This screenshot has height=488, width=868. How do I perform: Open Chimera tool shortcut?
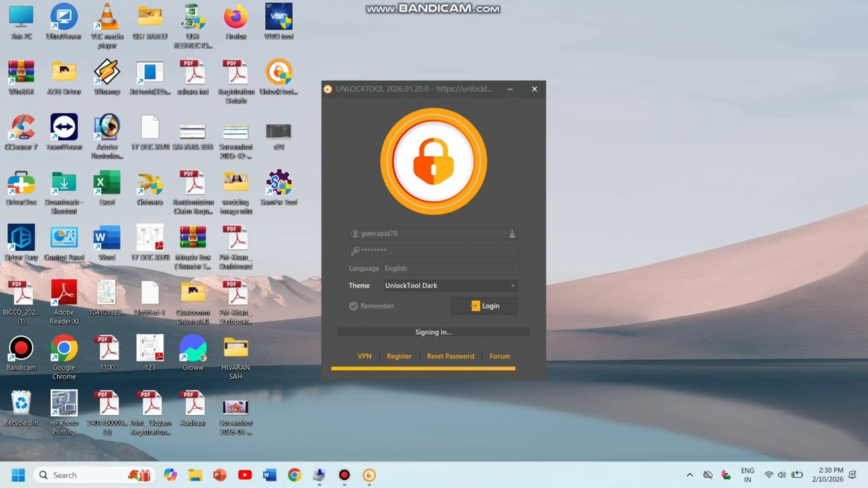[x=150, y=188]
